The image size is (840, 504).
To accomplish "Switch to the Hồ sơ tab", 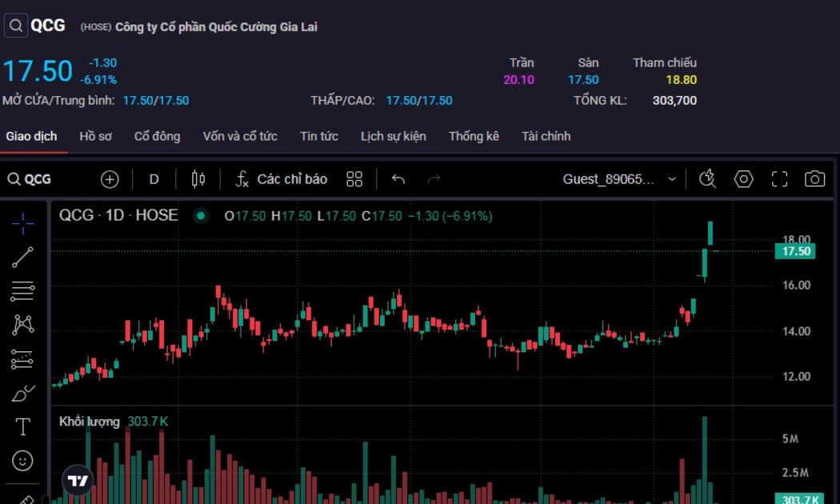I will [x=95, y=136].
